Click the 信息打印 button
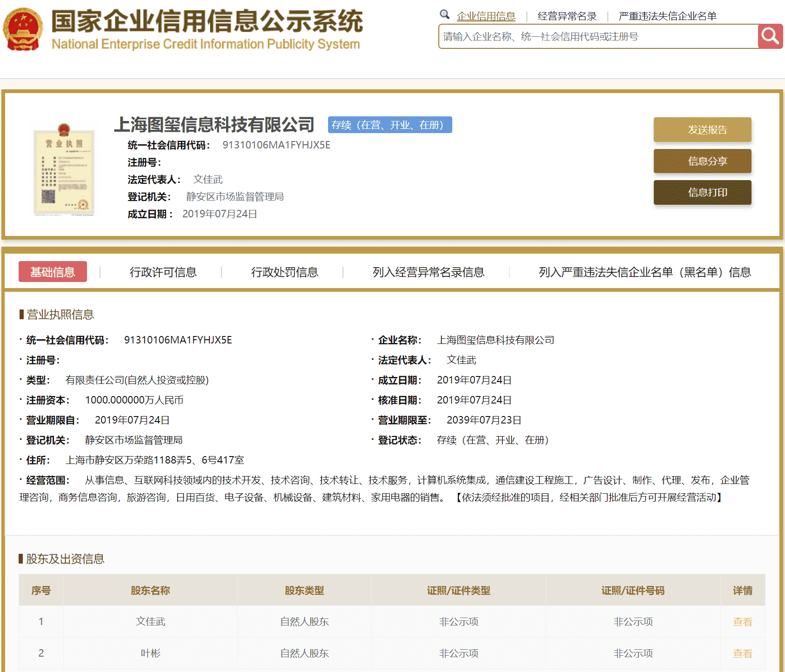This screenshot has width=785, height=672. tap(702, 192)
